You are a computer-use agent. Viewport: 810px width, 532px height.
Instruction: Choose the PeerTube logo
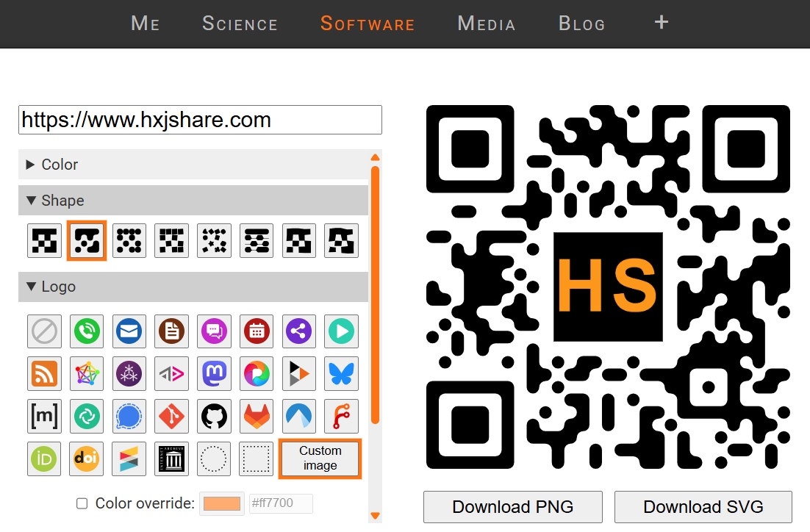tap(299, 373)
